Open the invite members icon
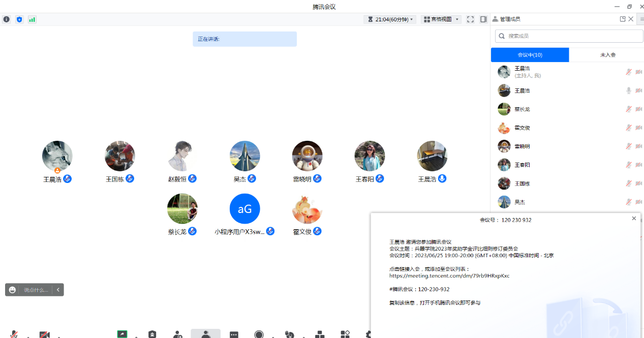The height and width of the screenshot is (338, 644). point(177,334)
